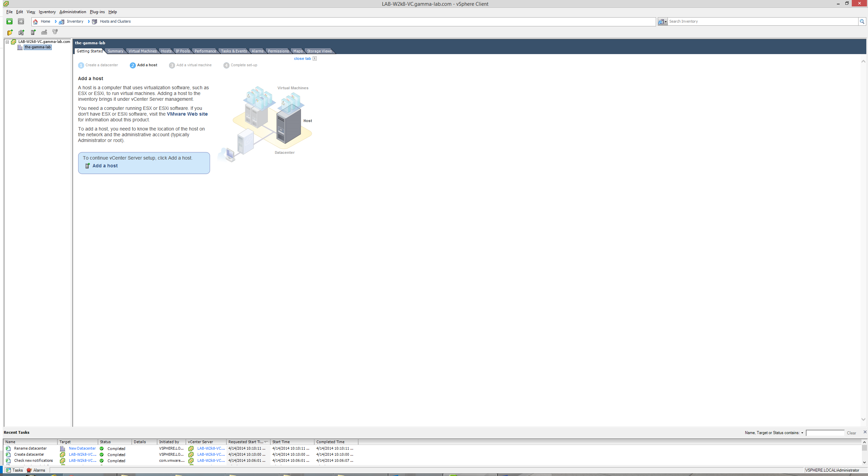The width and height of the screenshot is (868, 476).
Task: Click the Home icon in the breadcrumb
Action: 35,22
